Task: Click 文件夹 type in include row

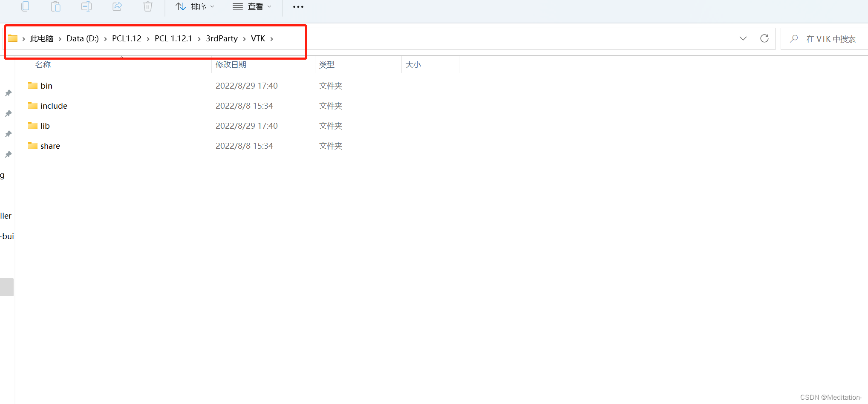Action: pos(331,106)
